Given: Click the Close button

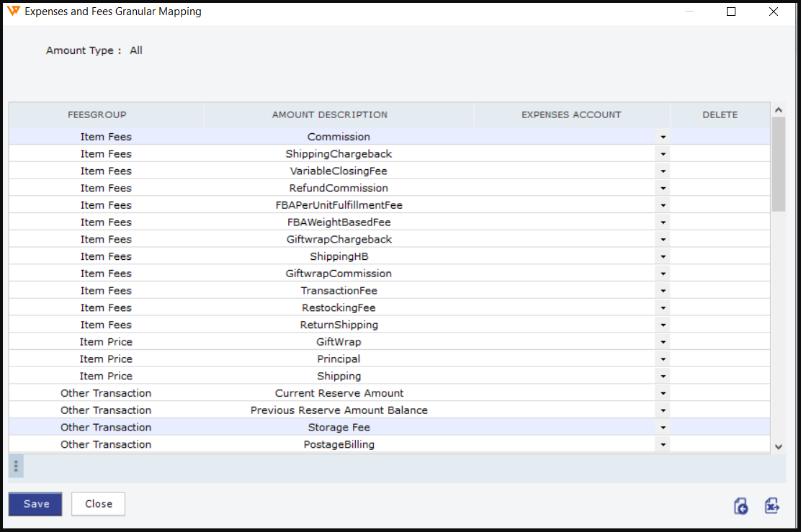Looking at the screenshot, I should pyautogui.click(x=98, y=504).
